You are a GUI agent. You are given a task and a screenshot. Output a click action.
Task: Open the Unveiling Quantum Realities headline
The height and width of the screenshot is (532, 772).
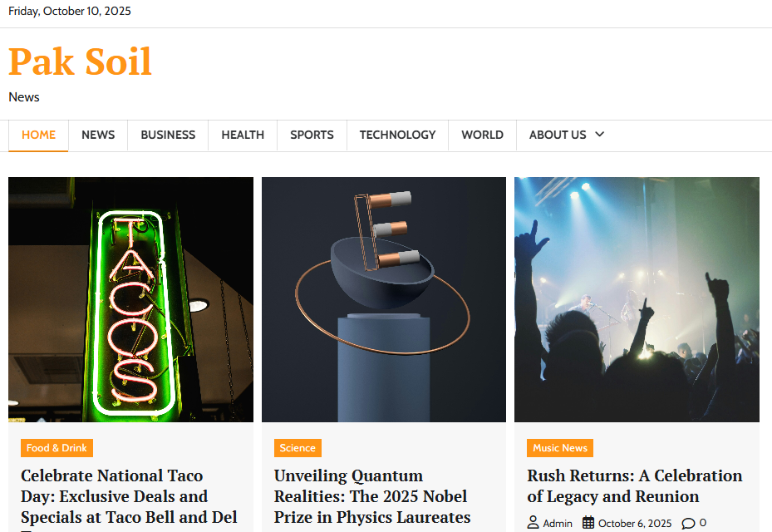372,496
